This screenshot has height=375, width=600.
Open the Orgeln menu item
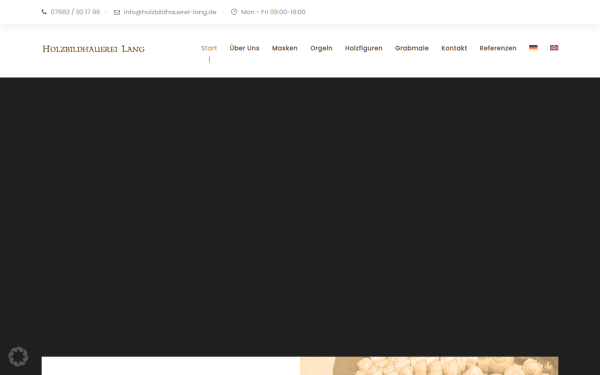coord(321,48)
